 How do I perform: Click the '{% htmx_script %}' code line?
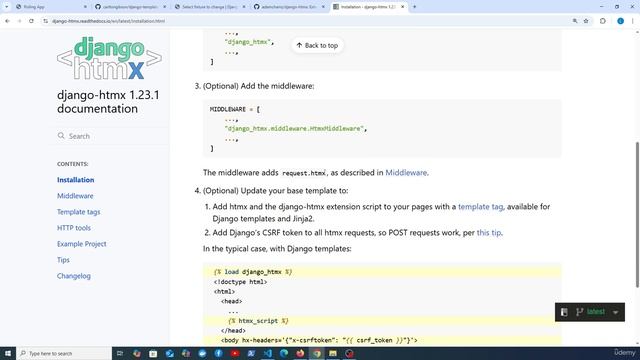coord(258,321)
